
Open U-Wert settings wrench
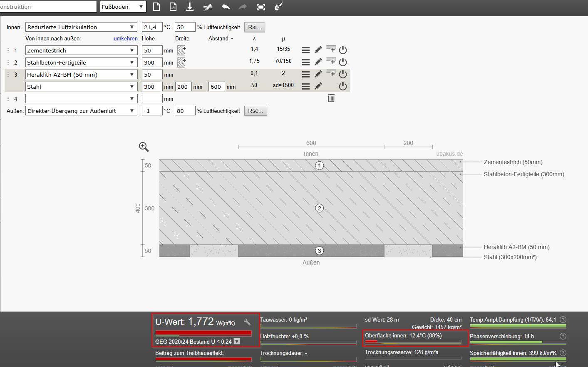247,322
